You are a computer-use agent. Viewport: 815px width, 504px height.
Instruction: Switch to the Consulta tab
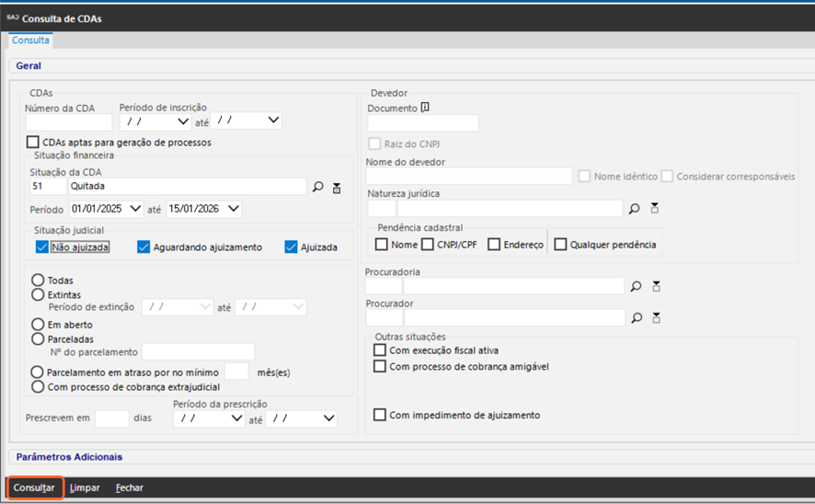coord(31,40)
